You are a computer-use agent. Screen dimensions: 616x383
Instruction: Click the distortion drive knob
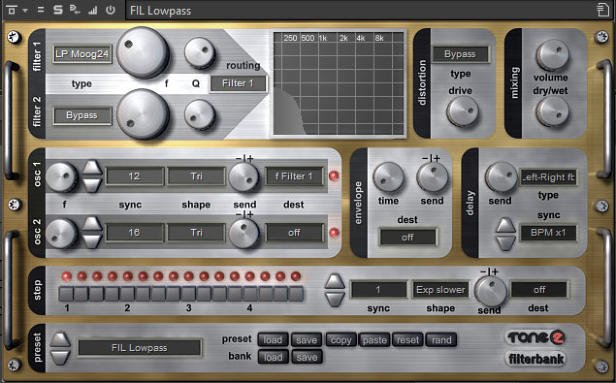coord(462,112)
